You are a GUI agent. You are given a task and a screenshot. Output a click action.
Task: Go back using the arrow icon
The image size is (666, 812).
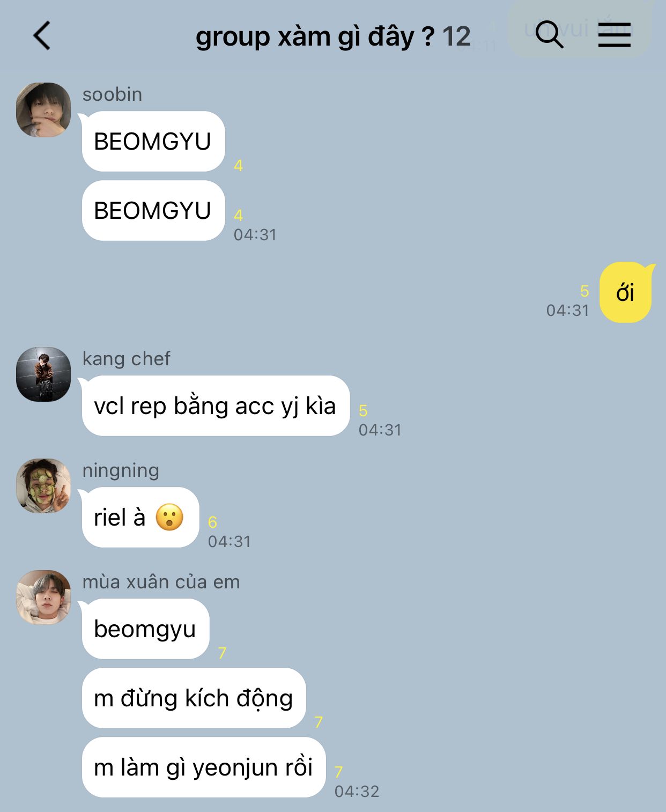(42, 36)
